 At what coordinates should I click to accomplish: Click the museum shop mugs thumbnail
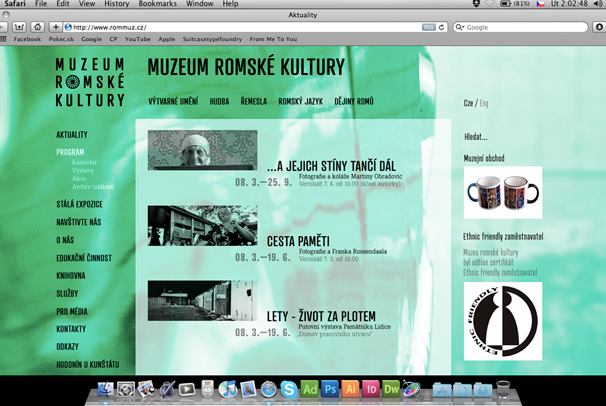tap(503, 191)
